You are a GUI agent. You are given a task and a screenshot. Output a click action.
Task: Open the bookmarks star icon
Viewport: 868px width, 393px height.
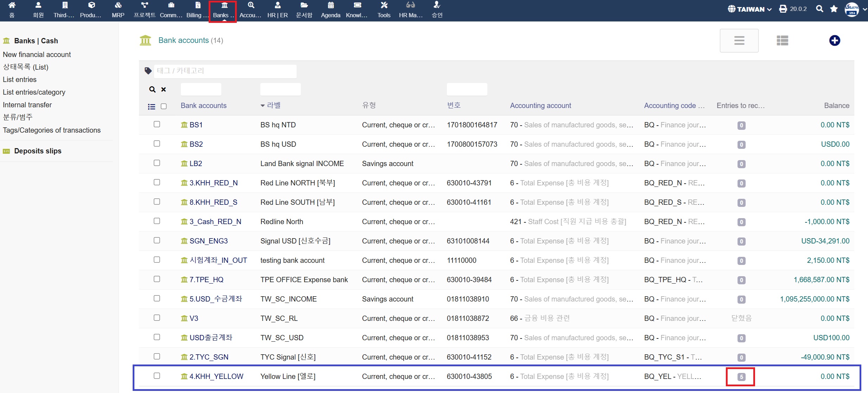point(834,9)
